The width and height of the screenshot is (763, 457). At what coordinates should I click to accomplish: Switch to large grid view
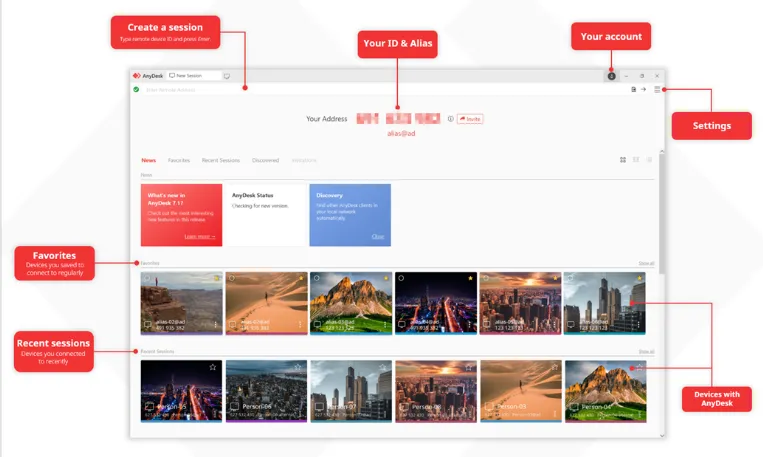pos(623,160)
